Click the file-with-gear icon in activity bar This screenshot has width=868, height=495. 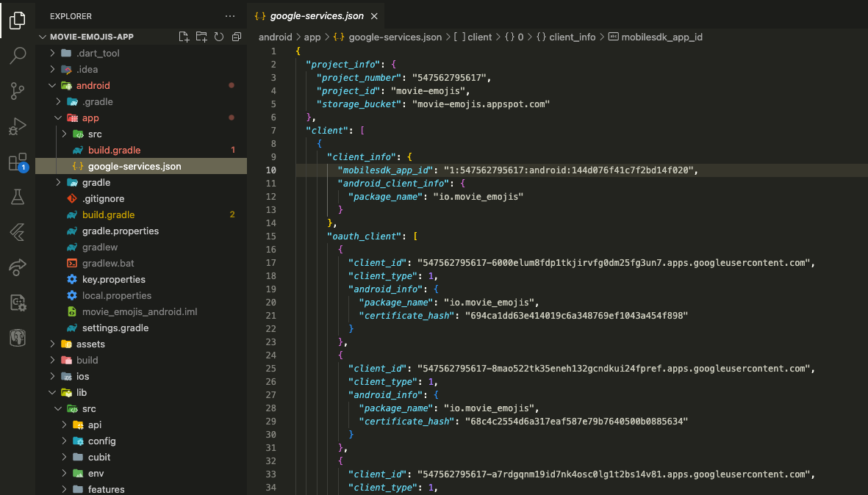click(17, 303)
